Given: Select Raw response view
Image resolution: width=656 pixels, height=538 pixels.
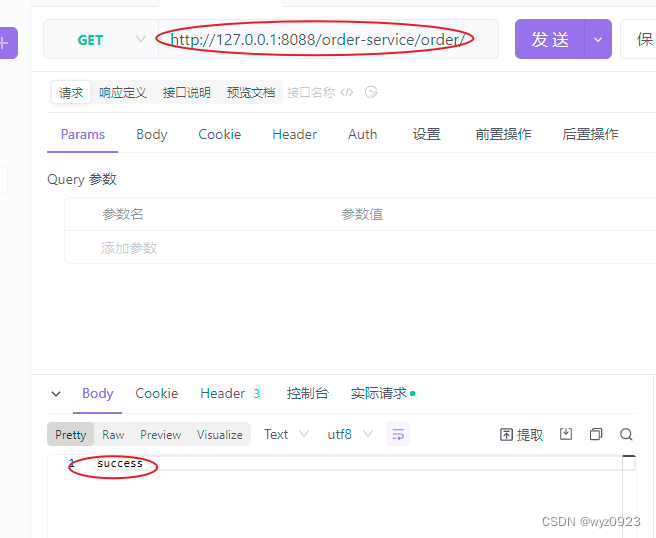Looking at the screenshot, I should point(113,435).
